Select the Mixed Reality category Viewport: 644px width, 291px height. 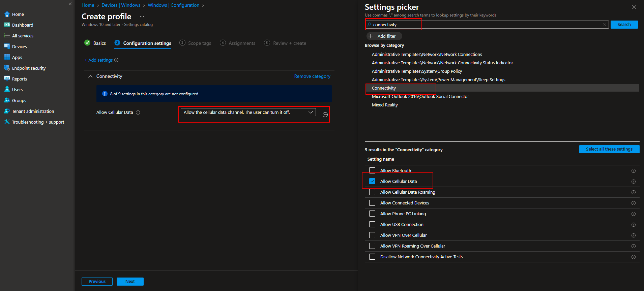[x=385, y=105]
